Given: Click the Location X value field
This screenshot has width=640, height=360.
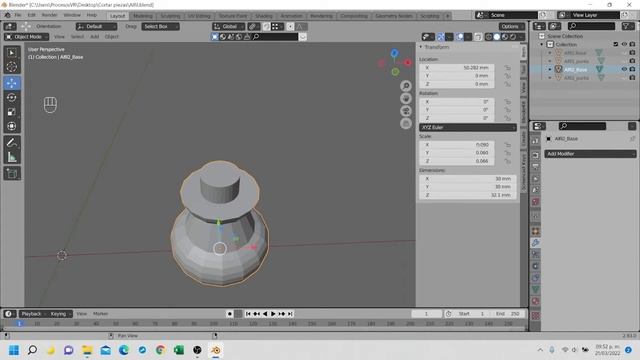Looking at the screenshot, I should click(x=457, y=68).
